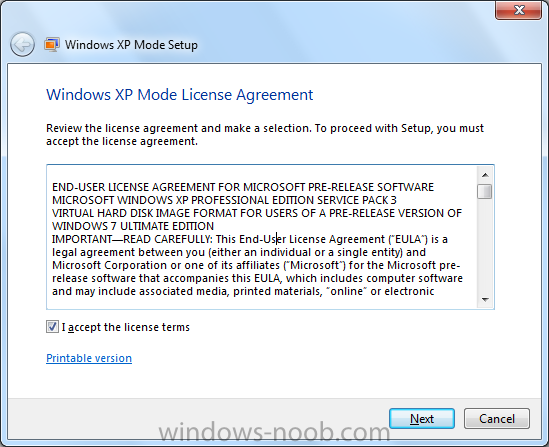
Task: Cancel the Windows XP Mode setup
Action: click(x=496, y=419)
